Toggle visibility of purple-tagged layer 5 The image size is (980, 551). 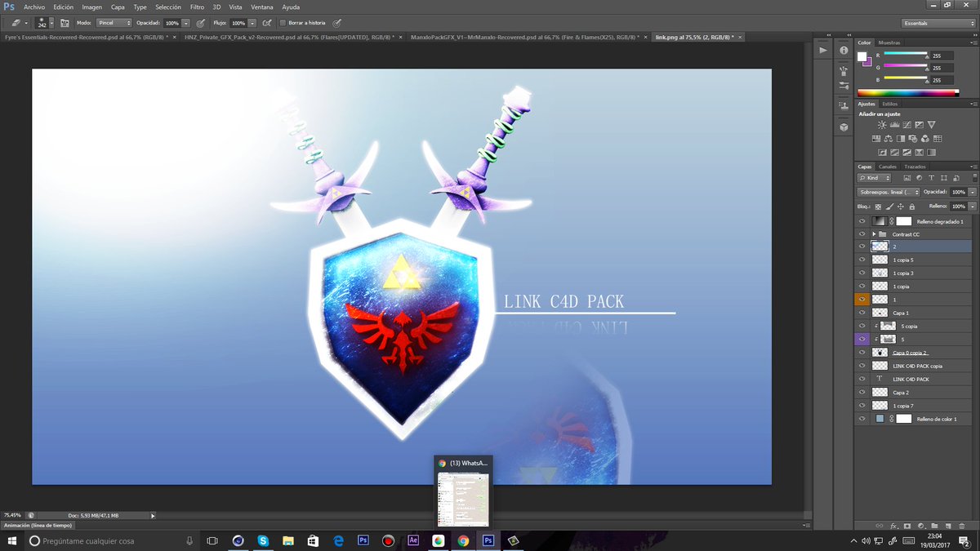click(862, 339)
